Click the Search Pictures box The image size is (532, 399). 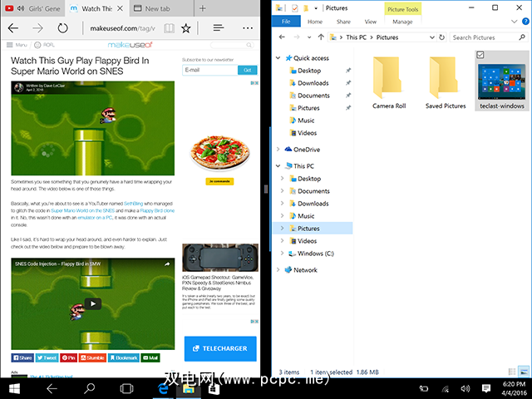click(489, 37)
